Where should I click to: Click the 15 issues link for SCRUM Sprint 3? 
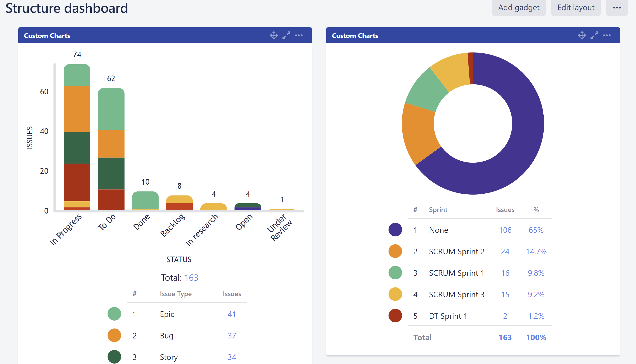(x=505, y=295)
